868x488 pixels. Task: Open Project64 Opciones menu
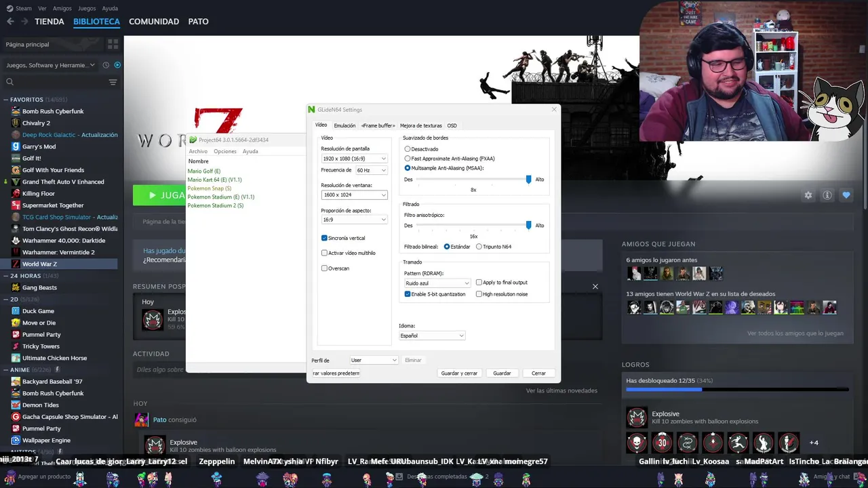click(225, 151)
